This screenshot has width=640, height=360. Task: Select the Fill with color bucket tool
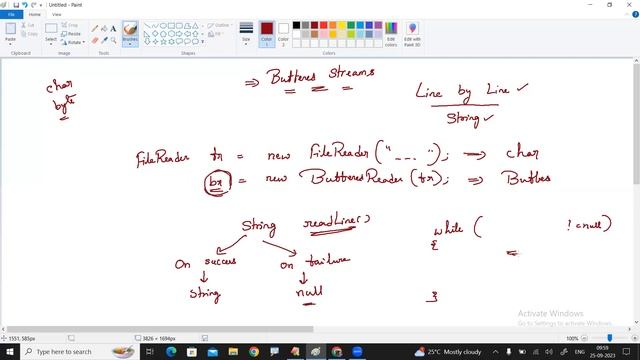tap(104, 29)
